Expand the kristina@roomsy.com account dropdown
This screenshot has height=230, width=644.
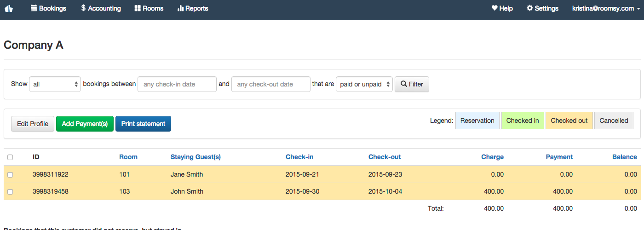pyautogui.click(x=606, y=8)
